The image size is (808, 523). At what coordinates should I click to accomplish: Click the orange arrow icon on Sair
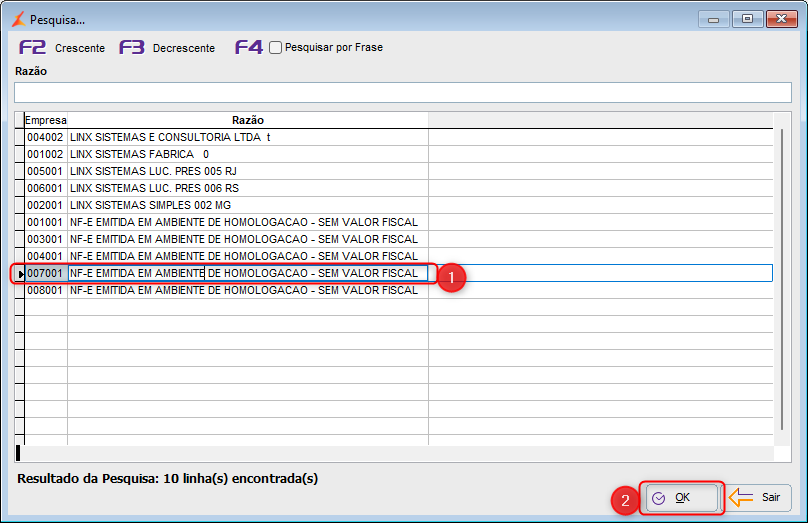point(741,497)
